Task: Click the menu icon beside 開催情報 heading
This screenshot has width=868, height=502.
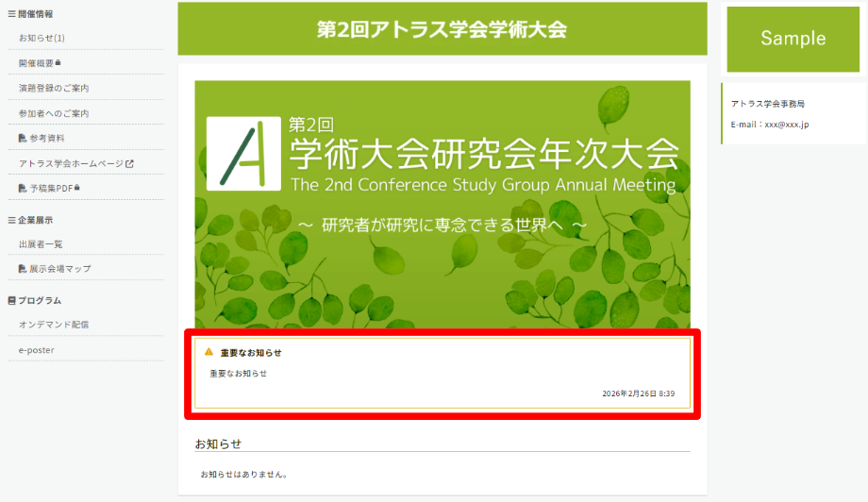Action: (11, 14)
